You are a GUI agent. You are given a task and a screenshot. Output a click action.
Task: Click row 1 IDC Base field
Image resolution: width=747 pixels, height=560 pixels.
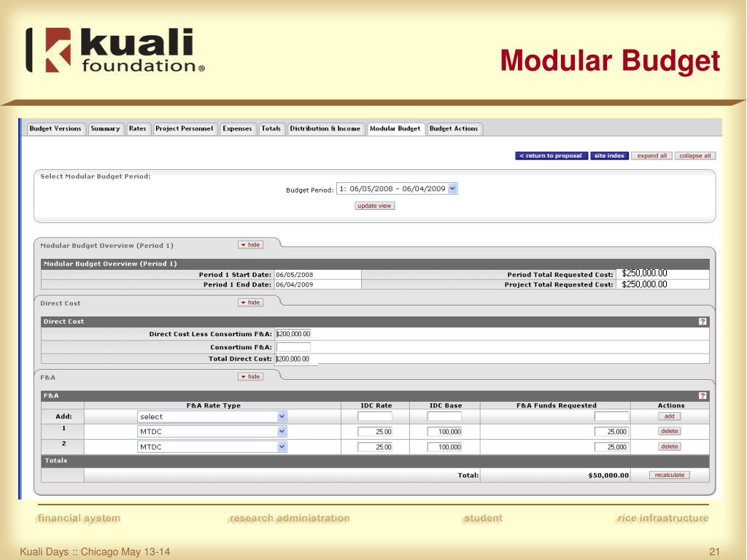click(x=444, y=432)
